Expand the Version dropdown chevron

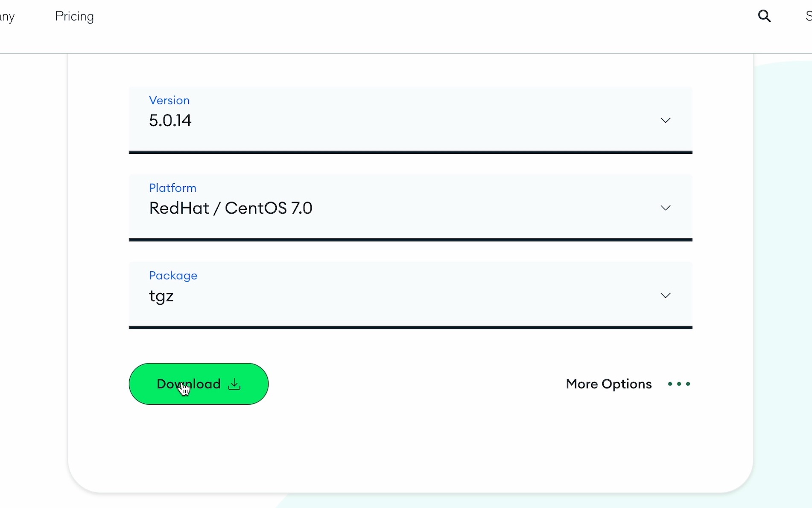666,120
